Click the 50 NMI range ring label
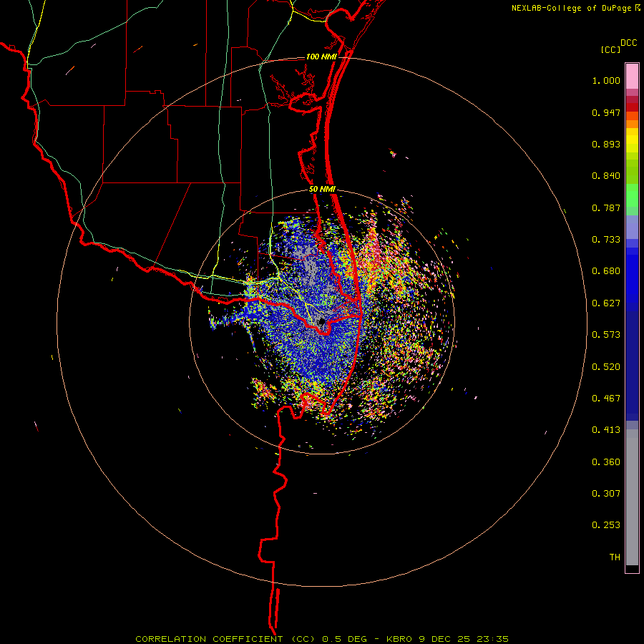This screenshot has height=644, width=644. [323, 190]
